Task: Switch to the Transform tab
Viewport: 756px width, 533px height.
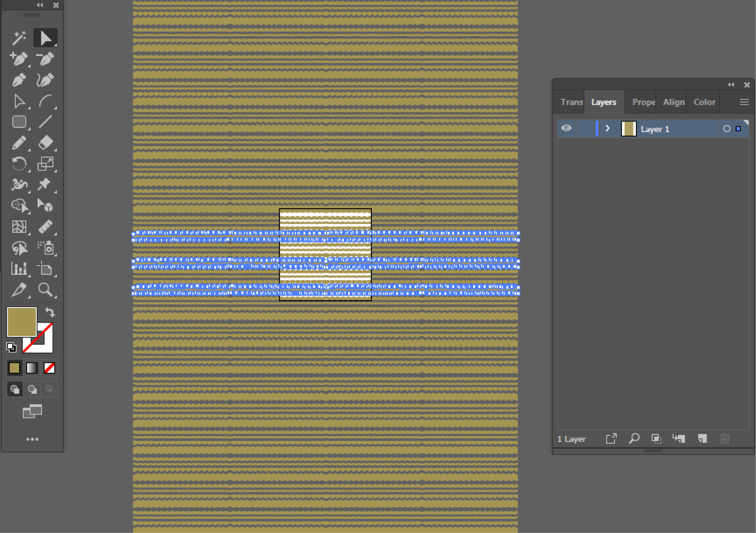Action: click(572, 102)
